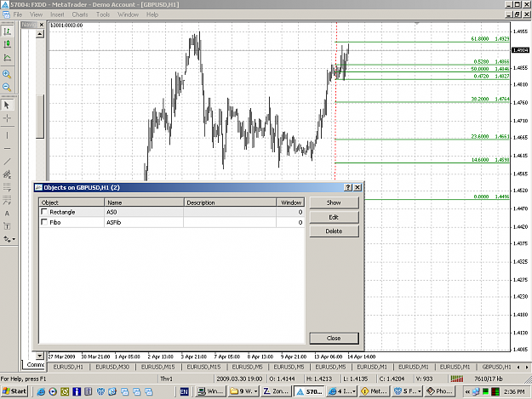
Task: Select the AS0 name cell
Action: 144,212
